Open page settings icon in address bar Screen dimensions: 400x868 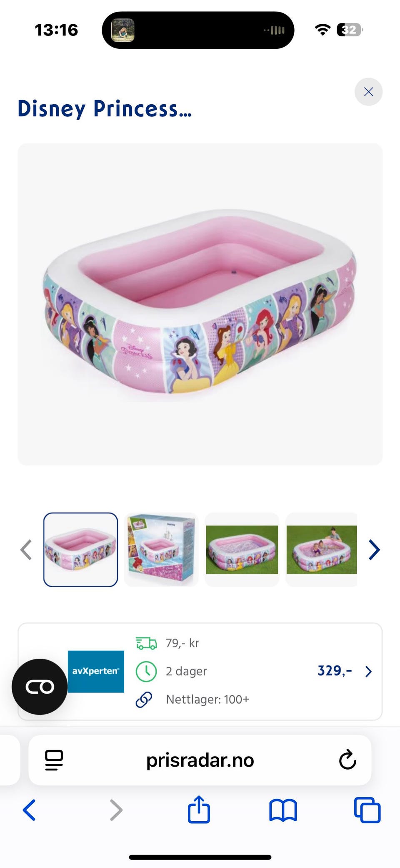[54, 760]
